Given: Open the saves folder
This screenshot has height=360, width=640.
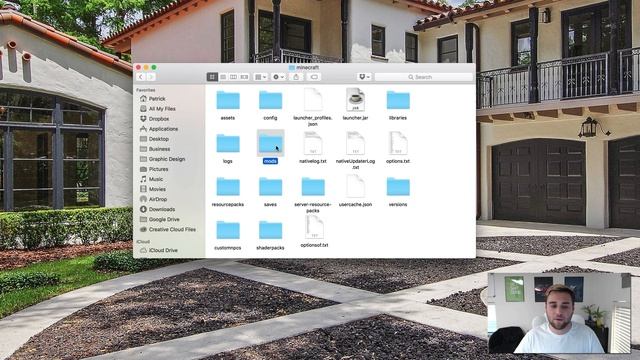Looking at the screenshot, I should coord(270,187).
